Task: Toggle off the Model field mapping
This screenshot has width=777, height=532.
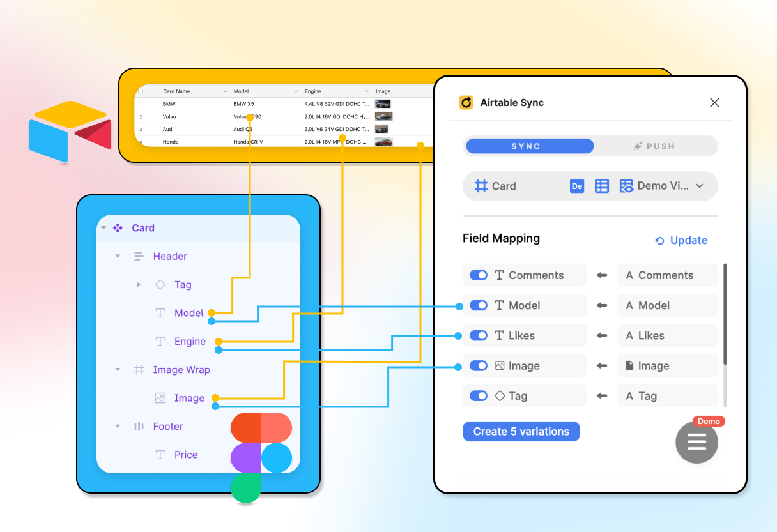Action: pos(479,305)
